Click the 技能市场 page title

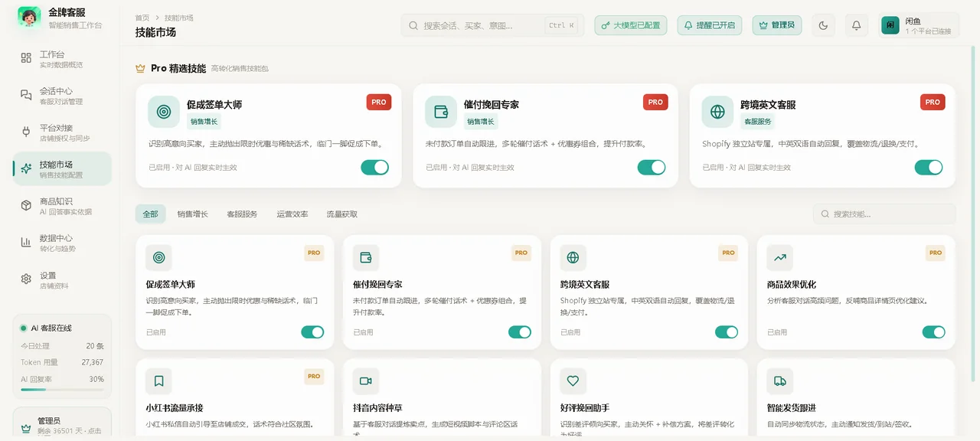click(155, 32)
